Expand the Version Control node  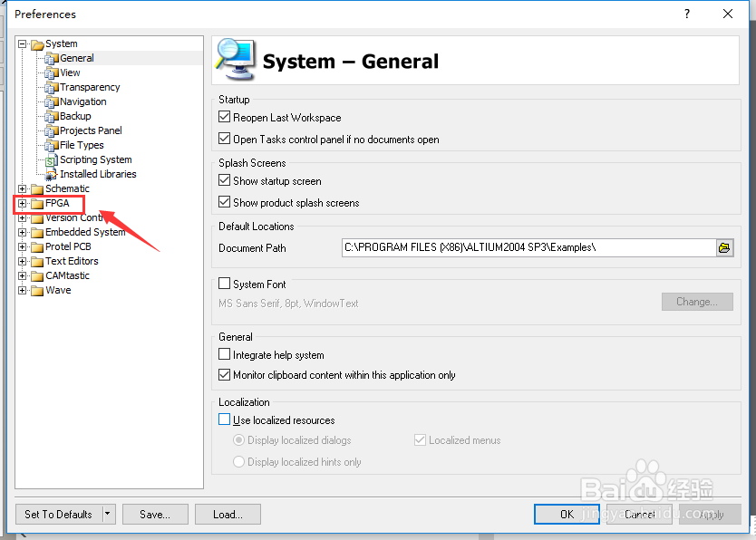(22, 217)
